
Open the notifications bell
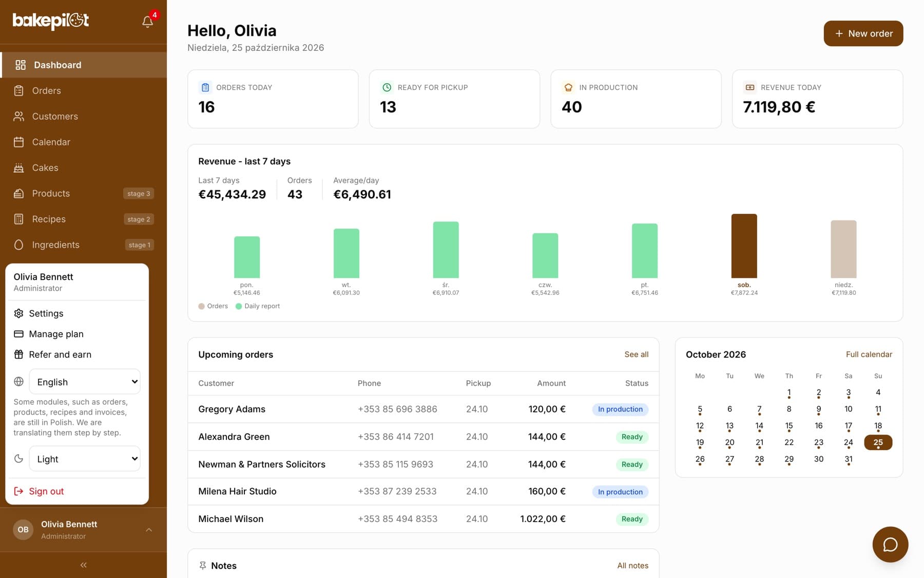(x=148, y=21)
